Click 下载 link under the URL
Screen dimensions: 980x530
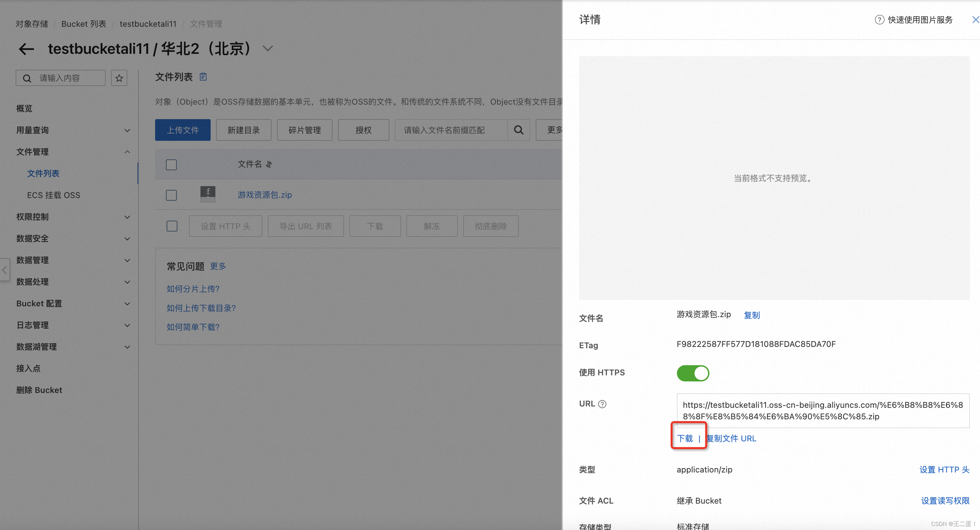[x=685, y=438]
